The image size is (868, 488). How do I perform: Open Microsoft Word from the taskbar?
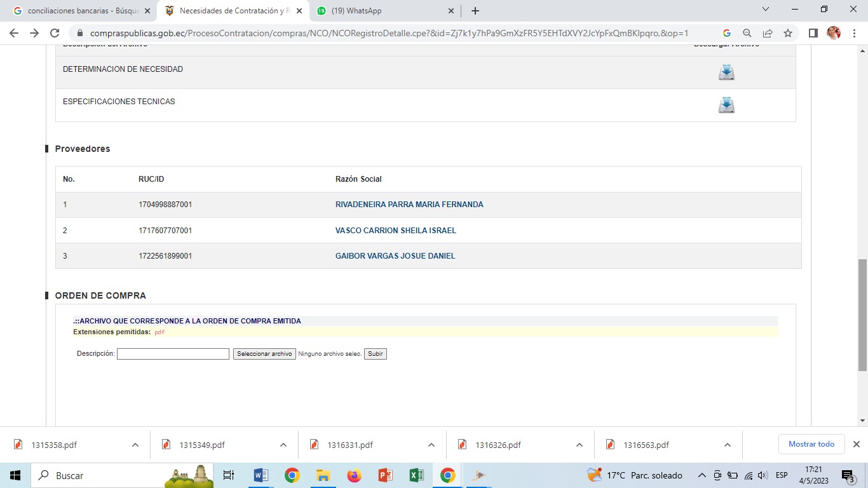pyautogui.click(x=261, y=475)
